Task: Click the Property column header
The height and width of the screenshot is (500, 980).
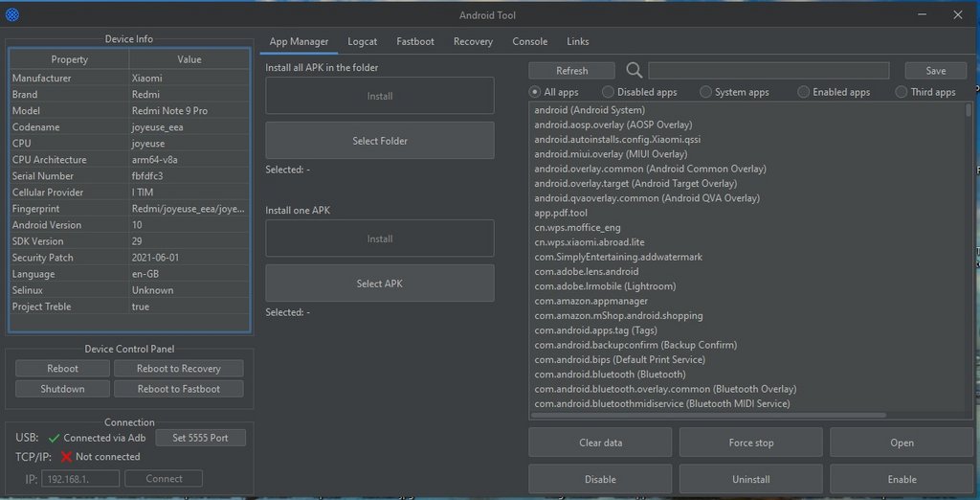Action: coord(69,59)
